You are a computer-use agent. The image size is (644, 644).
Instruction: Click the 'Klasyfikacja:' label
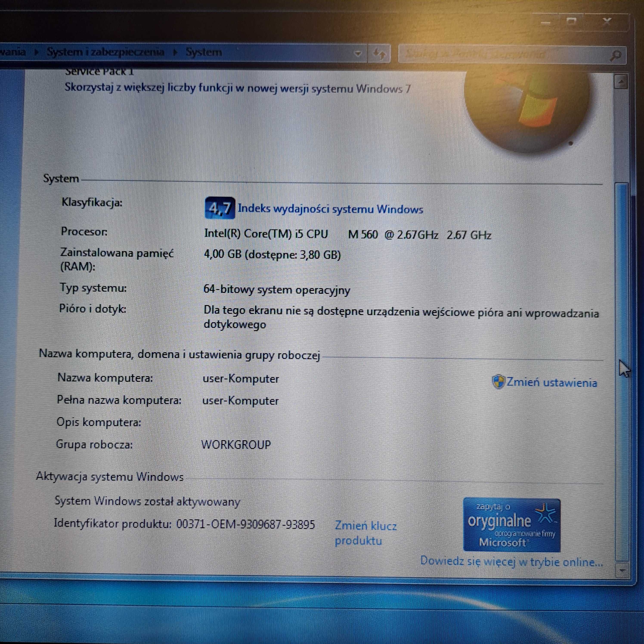point(92,202)
